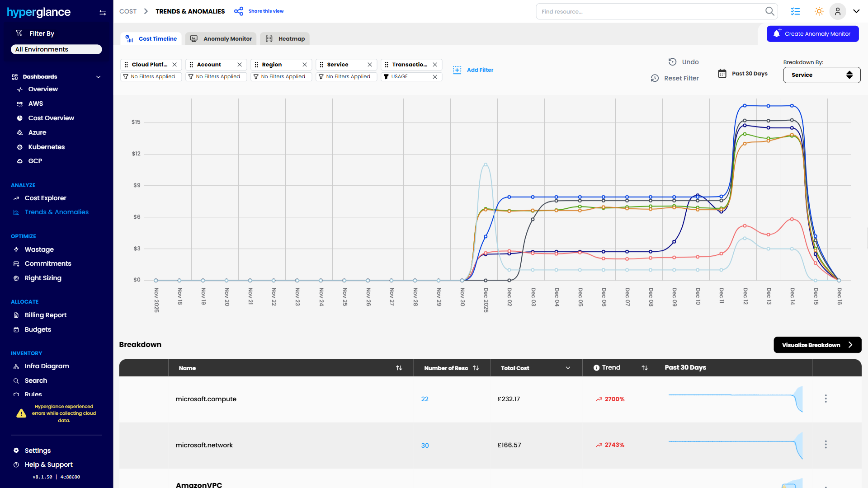Open the calendar Past 30 Days picker
This screenshot has width=868, height=488.
coord(722,74)
